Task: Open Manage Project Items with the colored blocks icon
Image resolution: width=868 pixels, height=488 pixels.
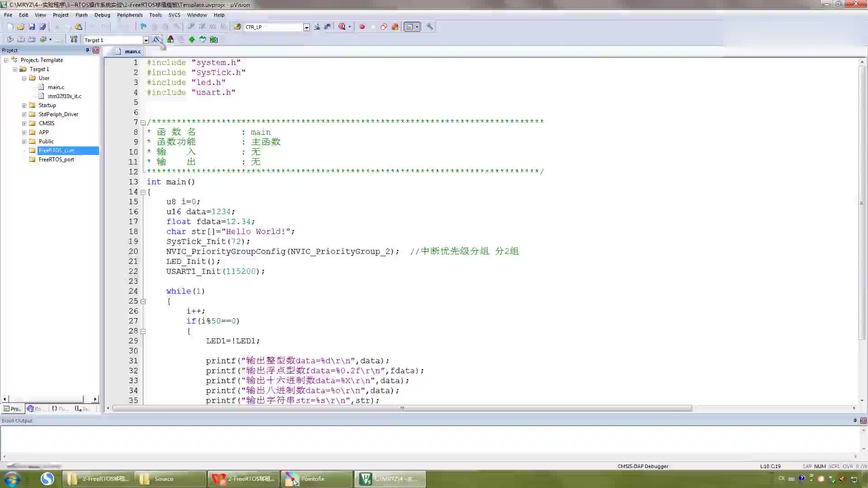Action: tap(170, 40)
